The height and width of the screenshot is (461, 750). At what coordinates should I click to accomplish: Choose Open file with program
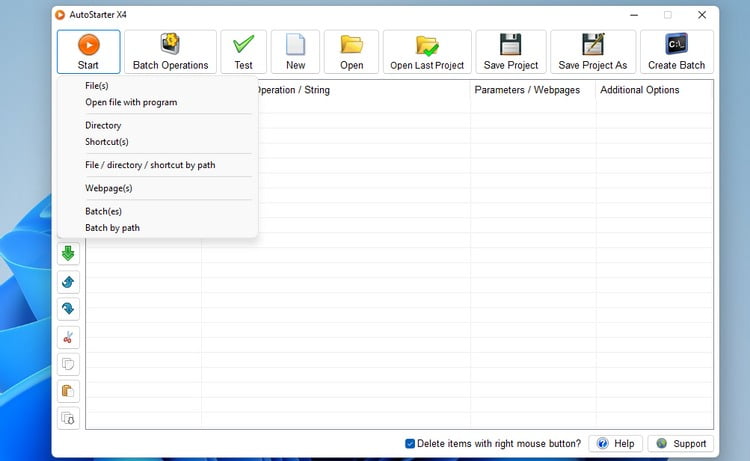[x=157, y=102]
